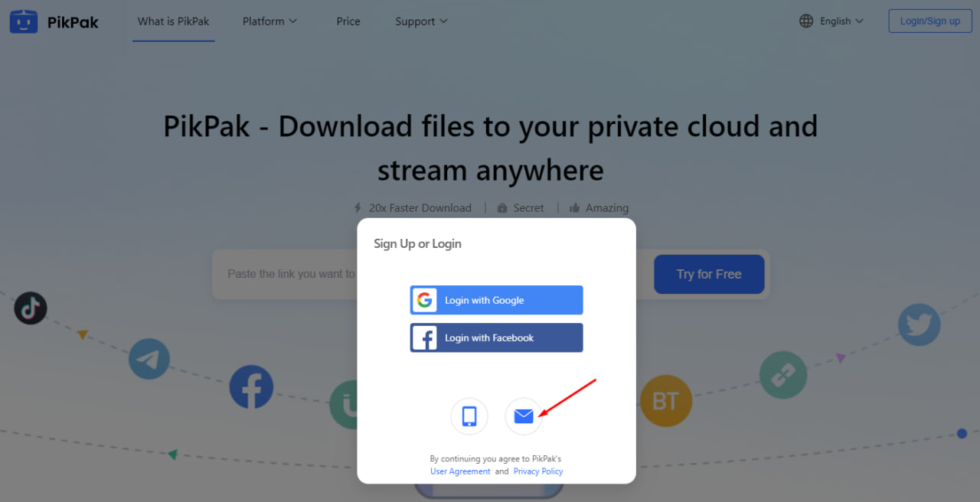980x502 pixels.
Task: Choose phone login icon in dialog
Action: point(469,416)
